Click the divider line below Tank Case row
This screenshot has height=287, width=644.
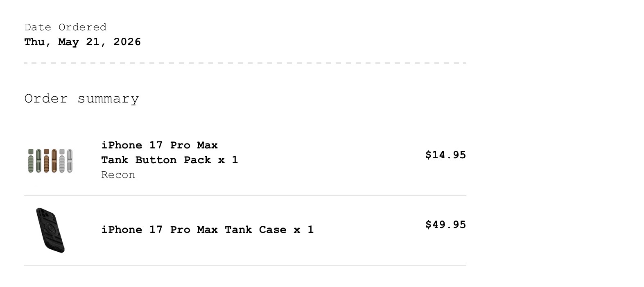[245, 265]
